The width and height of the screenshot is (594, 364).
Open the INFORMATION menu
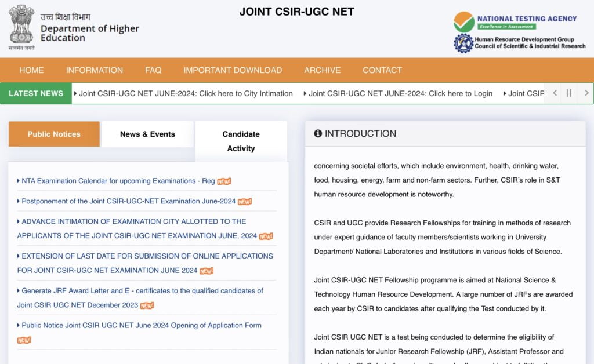95,70
